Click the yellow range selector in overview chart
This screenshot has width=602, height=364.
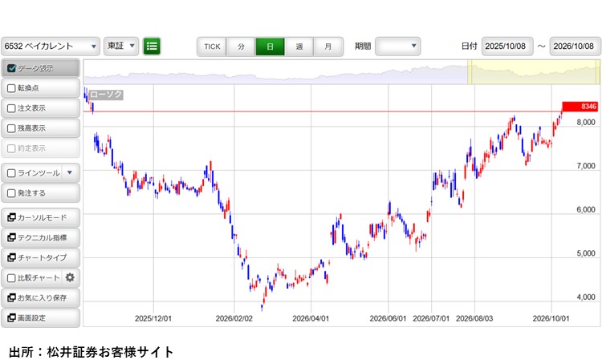pyautogui.click(x=534, y=71)
